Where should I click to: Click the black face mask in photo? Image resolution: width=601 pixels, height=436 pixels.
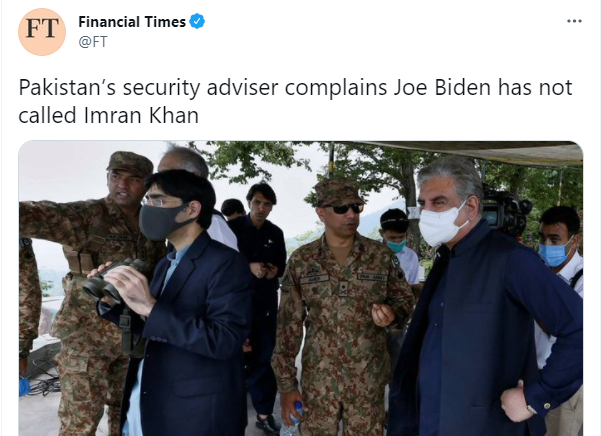(163, 221)
